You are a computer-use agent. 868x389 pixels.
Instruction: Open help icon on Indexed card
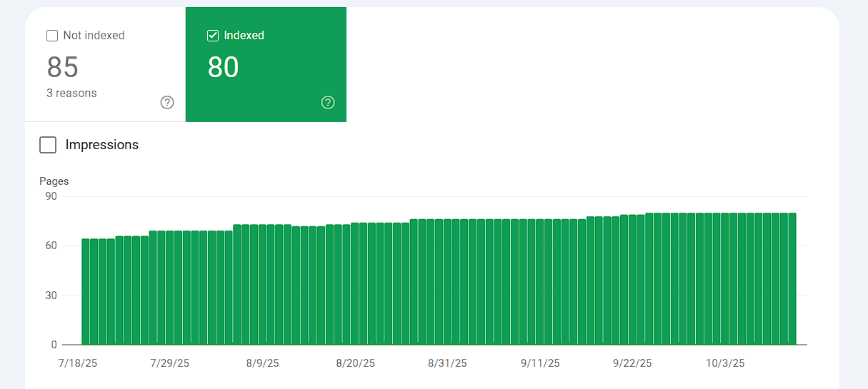tap(328, 103)
